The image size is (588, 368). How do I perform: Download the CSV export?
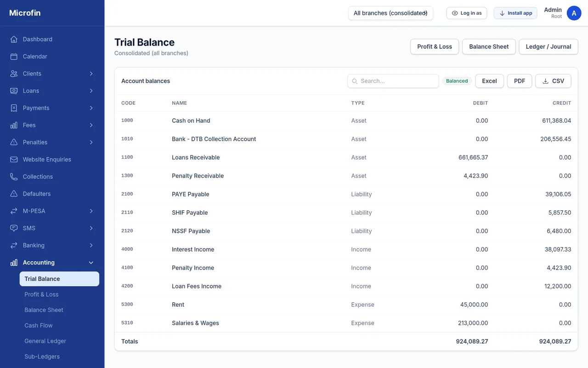[553, 81]
